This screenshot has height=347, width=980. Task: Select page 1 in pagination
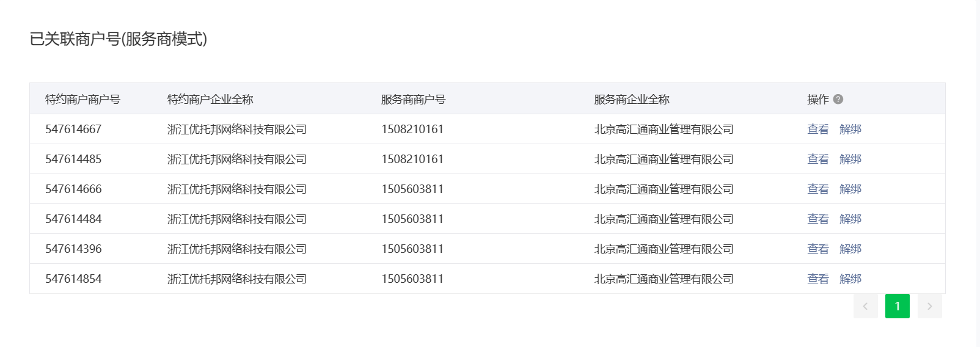(x=897, y=306)
